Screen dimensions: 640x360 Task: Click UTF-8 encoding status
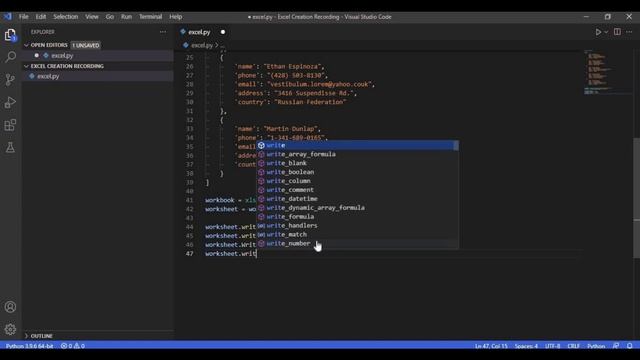coord(553,346)
